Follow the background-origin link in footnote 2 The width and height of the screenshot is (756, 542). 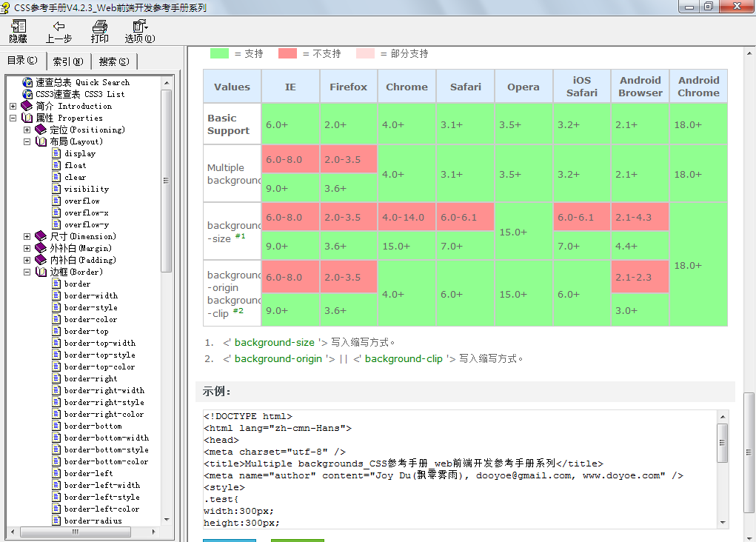pos(278,358)
